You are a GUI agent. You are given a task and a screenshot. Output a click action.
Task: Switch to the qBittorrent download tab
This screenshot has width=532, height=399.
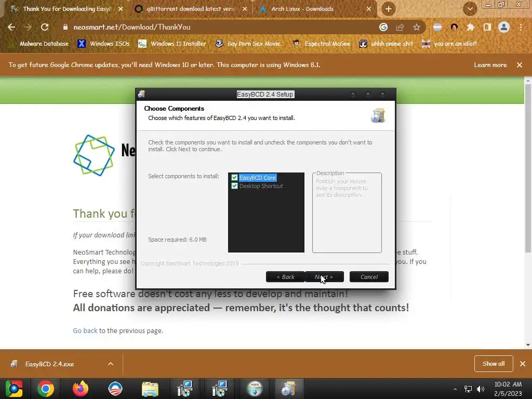(x=190, y=9)
